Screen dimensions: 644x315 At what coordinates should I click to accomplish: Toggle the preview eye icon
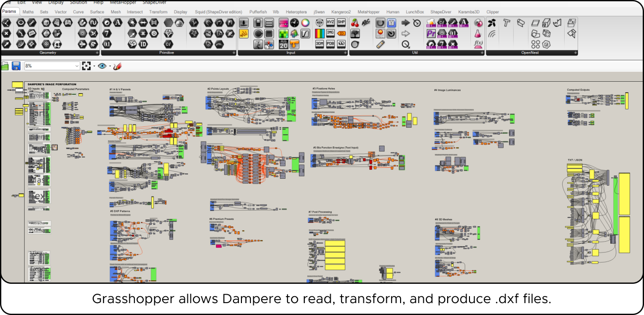102,66
